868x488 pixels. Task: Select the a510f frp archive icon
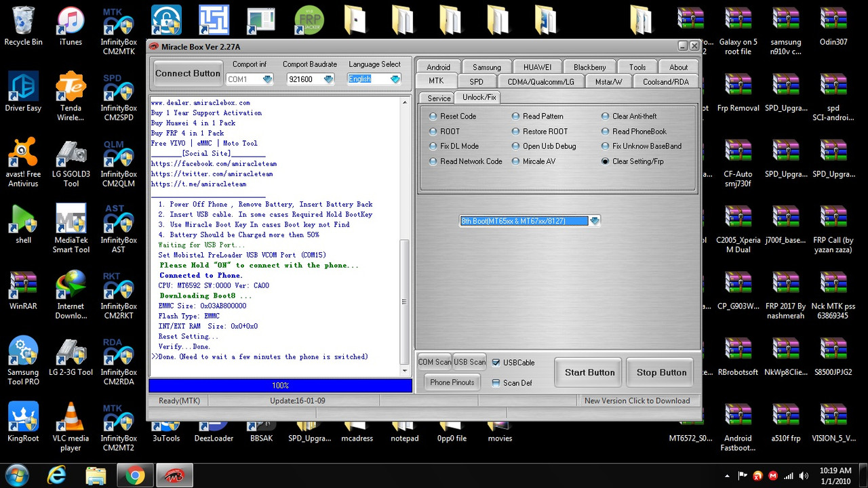785,422
